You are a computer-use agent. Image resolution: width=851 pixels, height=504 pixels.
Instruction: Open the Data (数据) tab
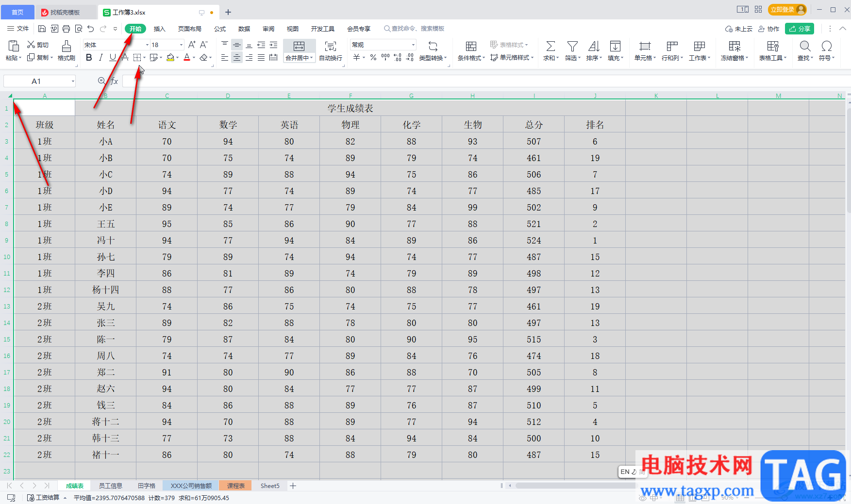click(244, 29)
